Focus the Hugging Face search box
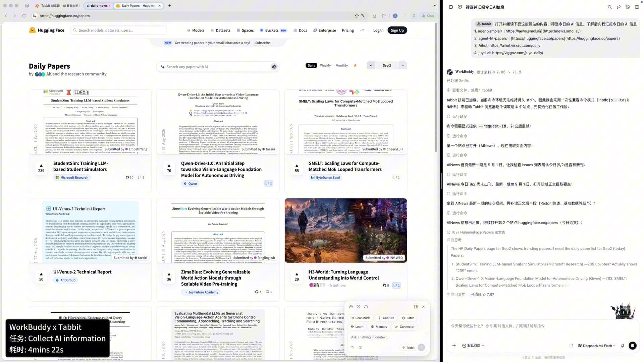This screenshot has height=362, width=644. point(119,30)
